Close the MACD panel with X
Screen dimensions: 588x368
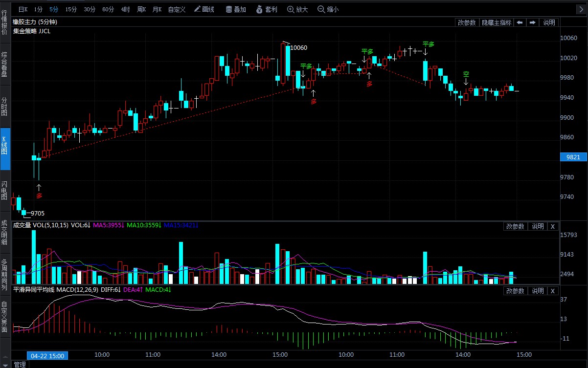pyautogui.click(x=553, y=291)
